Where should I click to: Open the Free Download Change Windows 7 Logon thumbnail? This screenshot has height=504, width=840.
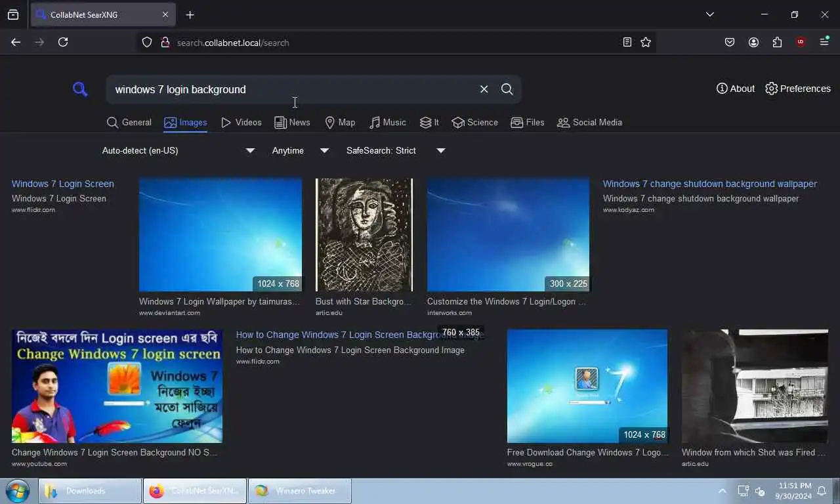587,386
